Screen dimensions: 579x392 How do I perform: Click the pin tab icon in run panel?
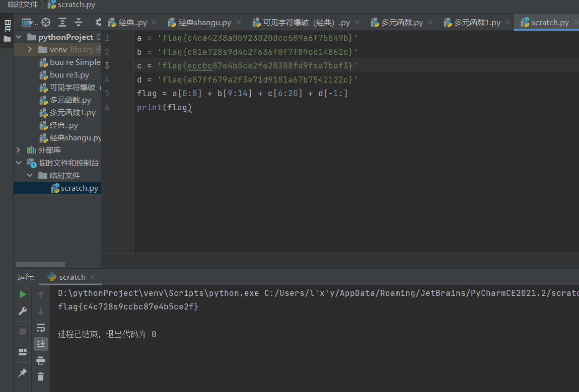23,372
